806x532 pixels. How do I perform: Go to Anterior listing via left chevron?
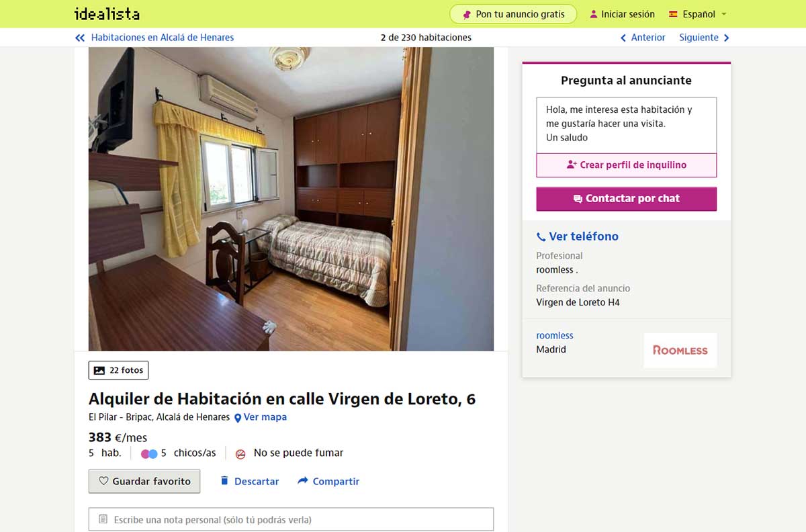point(623,38)
